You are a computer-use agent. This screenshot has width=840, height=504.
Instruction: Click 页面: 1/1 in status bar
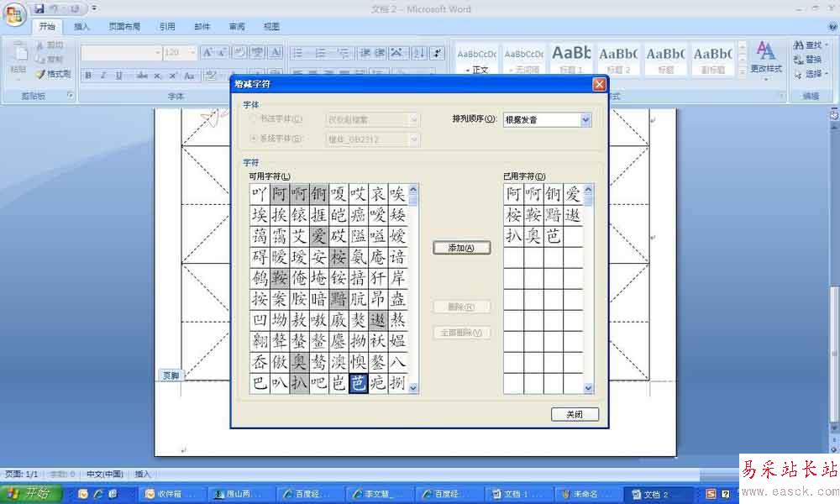pyautogui.click(x=22, y=474)
